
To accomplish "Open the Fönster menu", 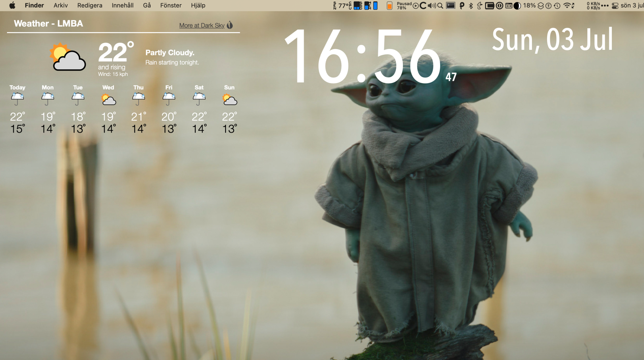I will pyautogui.click(x=171, y=5).
